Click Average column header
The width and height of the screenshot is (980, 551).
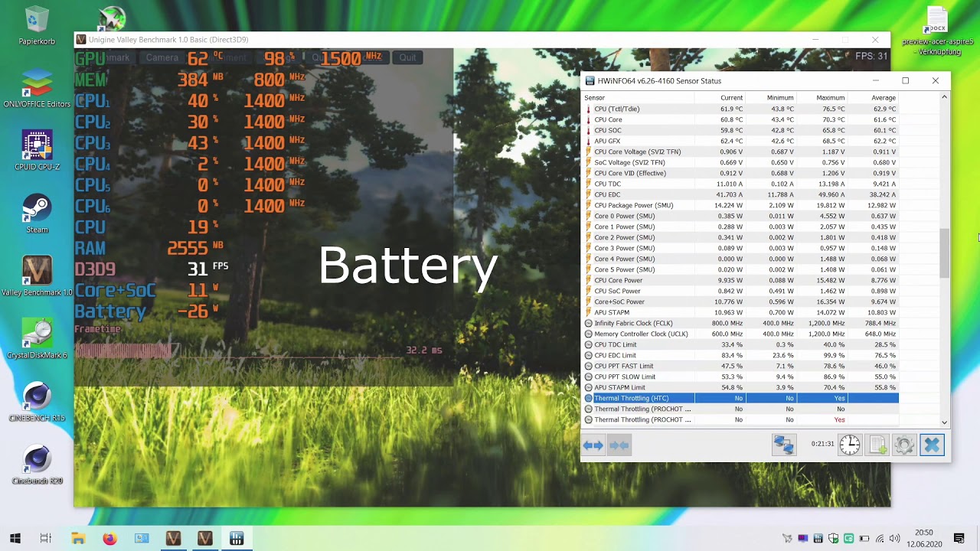point(873,98)
